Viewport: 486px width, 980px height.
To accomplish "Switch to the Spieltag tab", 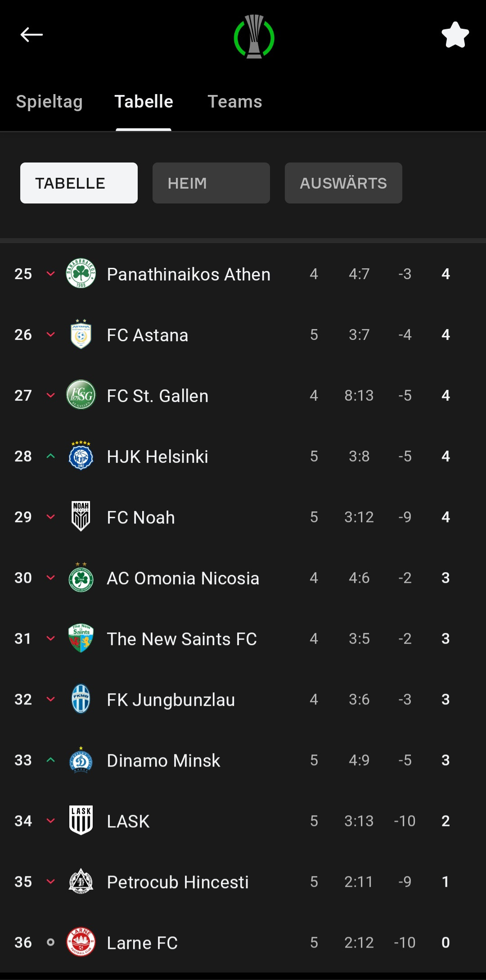I will (49, 102).
